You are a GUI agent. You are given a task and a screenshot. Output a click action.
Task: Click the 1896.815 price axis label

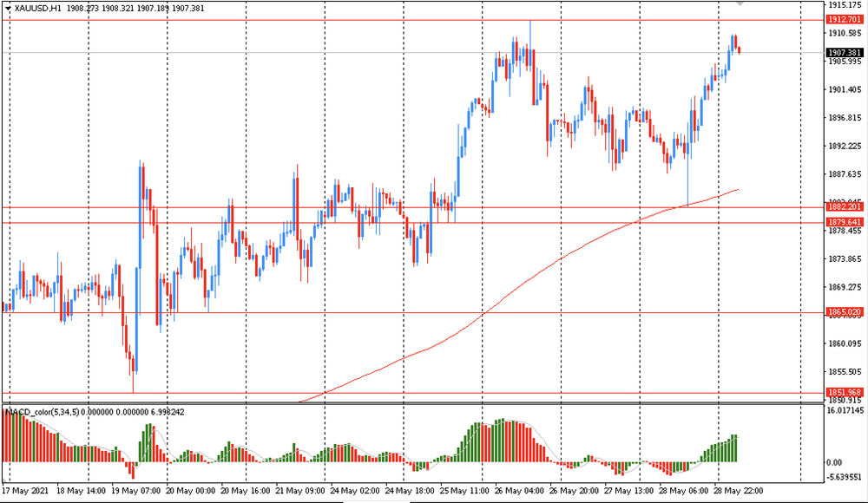845,118
